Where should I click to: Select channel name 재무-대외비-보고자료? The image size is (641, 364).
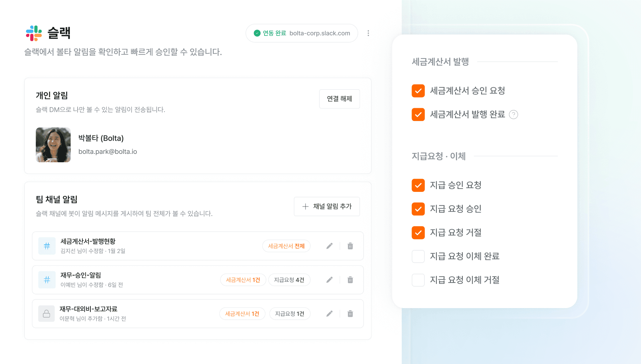tap(89, 309)
